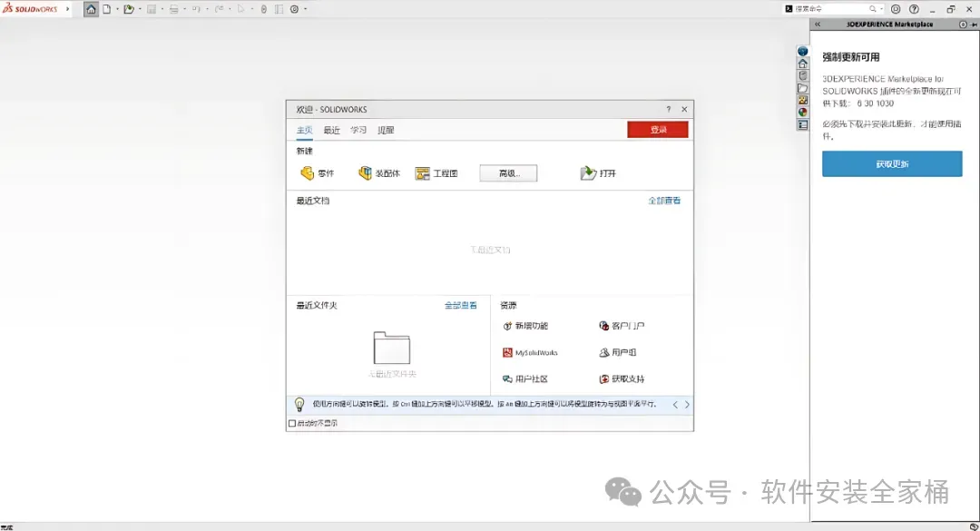
Task: Open the Select cursor dropdown arrow
Action: pos(251,9)
